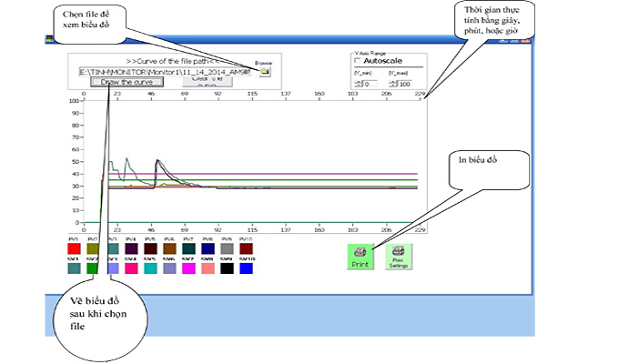Select the green SV2 color swatch
619x364 pixels.
pyautogui.click(x=92, y=268)
